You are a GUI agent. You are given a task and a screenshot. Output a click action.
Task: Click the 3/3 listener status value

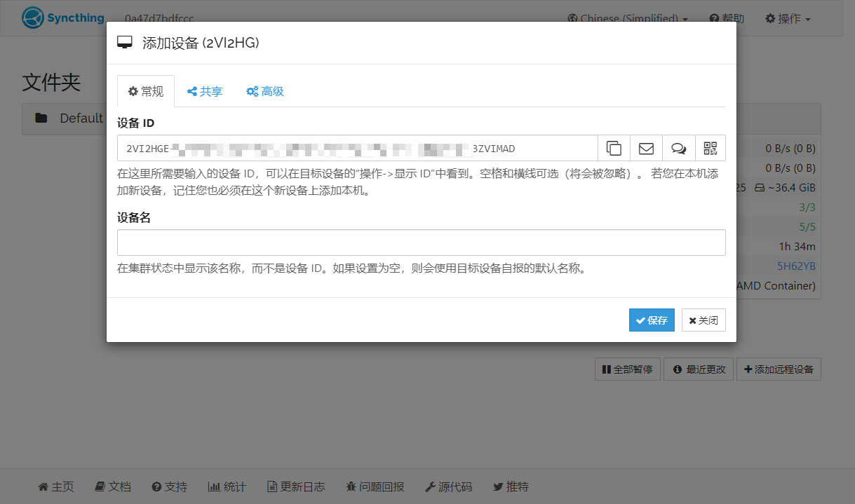point(807,207)
